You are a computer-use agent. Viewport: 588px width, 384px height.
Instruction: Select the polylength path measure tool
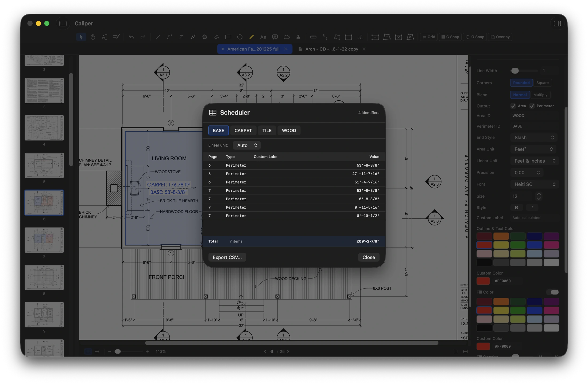click(x=325, y=37)
